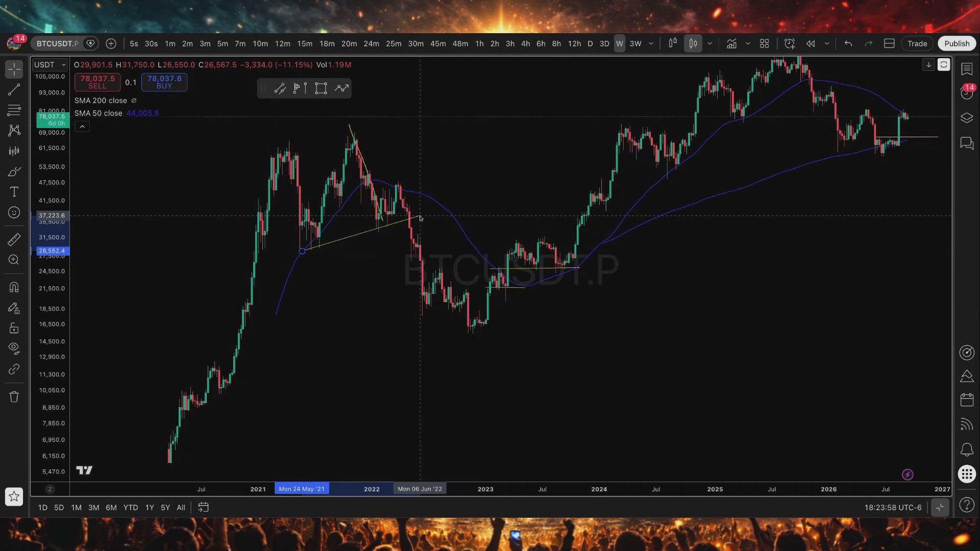Click the indicators chart icon

coord(731,43)
